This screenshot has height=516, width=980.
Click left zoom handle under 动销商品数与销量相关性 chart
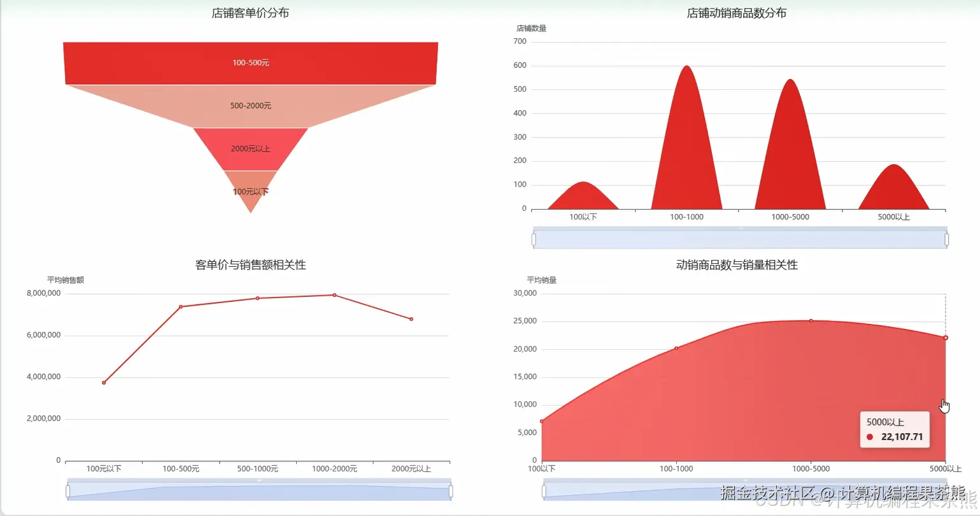coord(544,491)
